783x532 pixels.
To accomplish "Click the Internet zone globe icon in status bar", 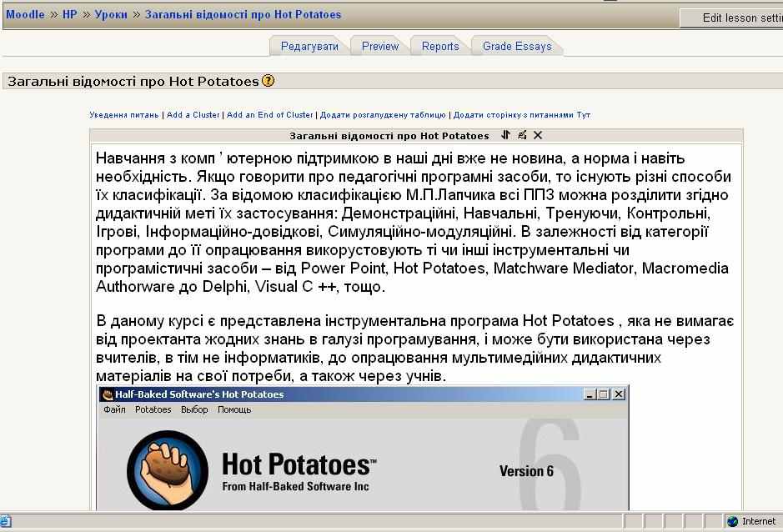I will (x=732, y=521).
